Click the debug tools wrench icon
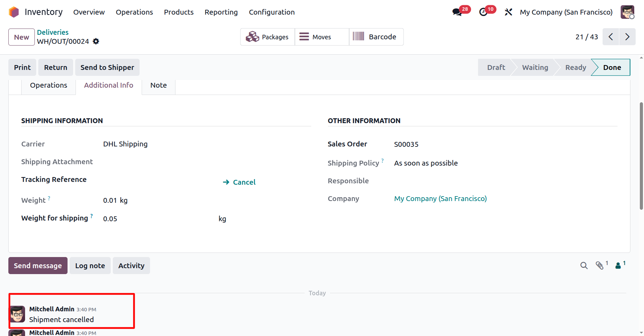Viewport: 644px width, 336px height. click(x=508, y=12)
